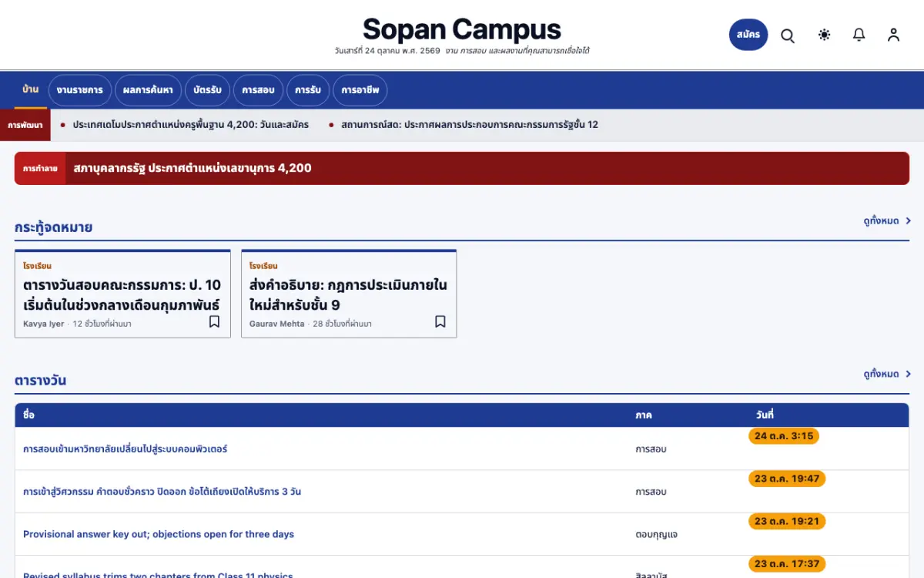Click the 23 ต.ค. 19:47 date badge

click(787, 479)
